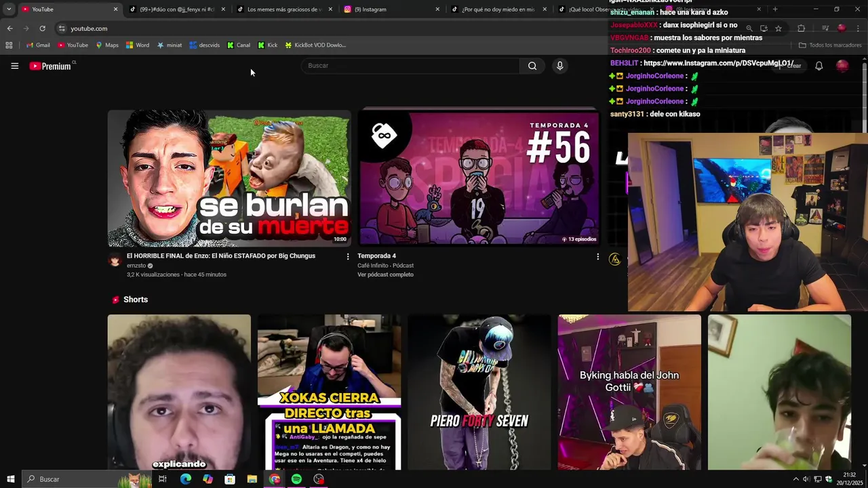The image size is (868, 488).
Task: Start voice search with the microphone icon
Action: [x=559, y=66]
